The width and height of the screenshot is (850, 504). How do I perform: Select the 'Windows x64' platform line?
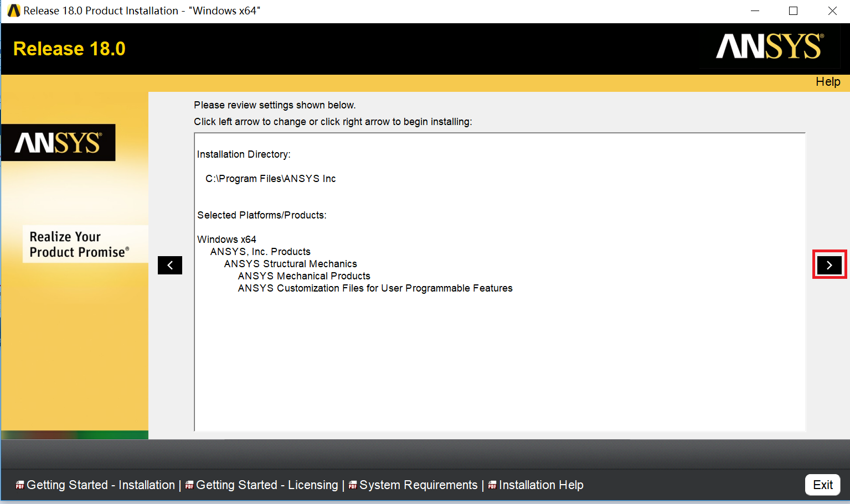pyautogui.click(x=226, y=240)
